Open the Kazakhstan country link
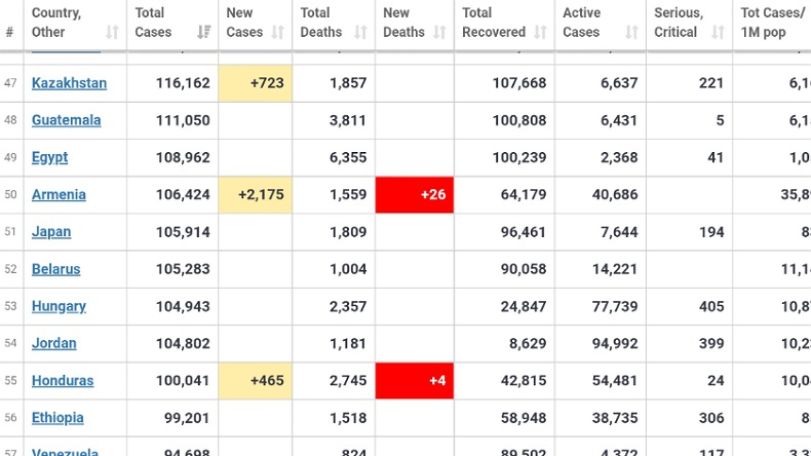 click(x=69, y=83)
